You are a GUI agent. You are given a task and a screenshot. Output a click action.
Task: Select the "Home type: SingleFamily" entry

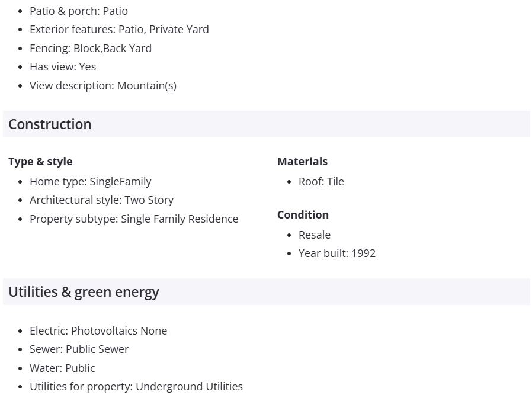[91, 181]
